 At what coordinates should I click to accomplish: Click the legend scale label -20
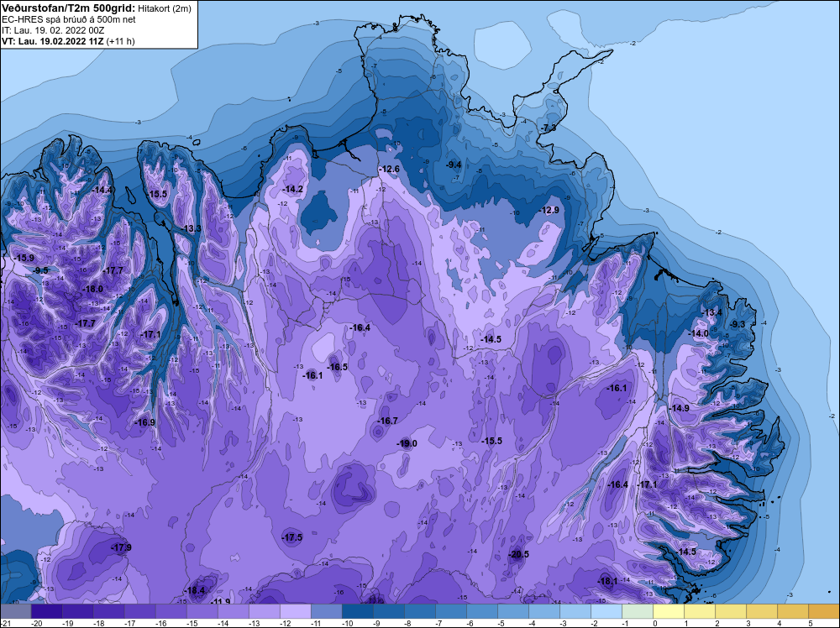point(36,623)
